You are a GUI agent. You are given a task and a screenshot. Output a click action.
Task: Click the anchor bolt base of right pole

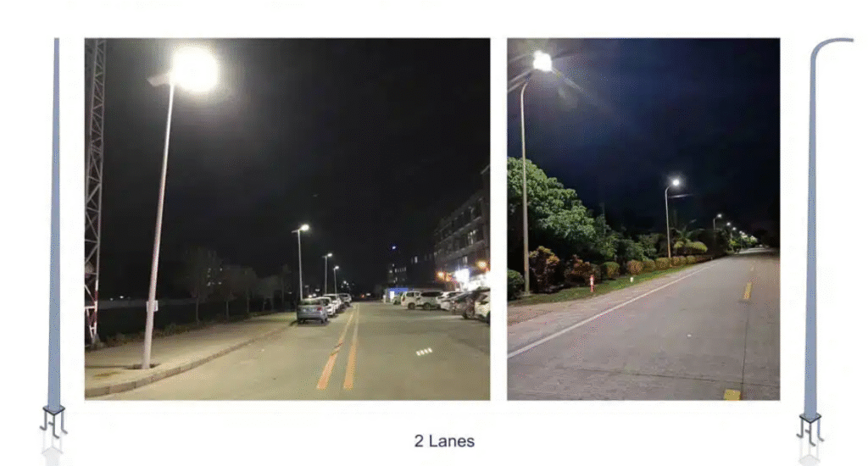click(x=810, y=430)
